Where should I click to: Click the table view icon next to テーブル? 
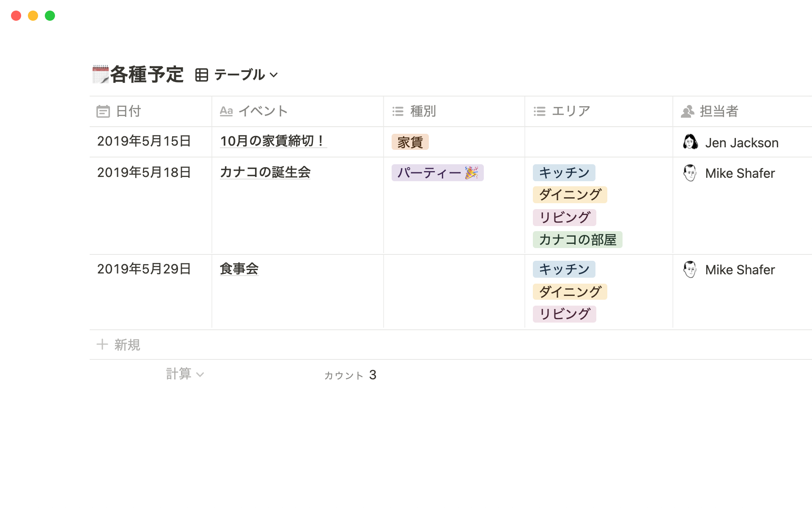coord(202,75)
